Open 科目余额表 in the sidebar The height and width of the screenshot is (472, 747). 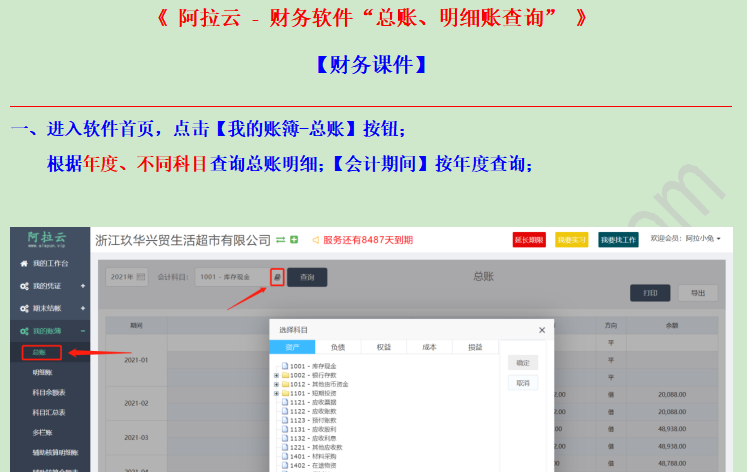[x=49, y=392]
